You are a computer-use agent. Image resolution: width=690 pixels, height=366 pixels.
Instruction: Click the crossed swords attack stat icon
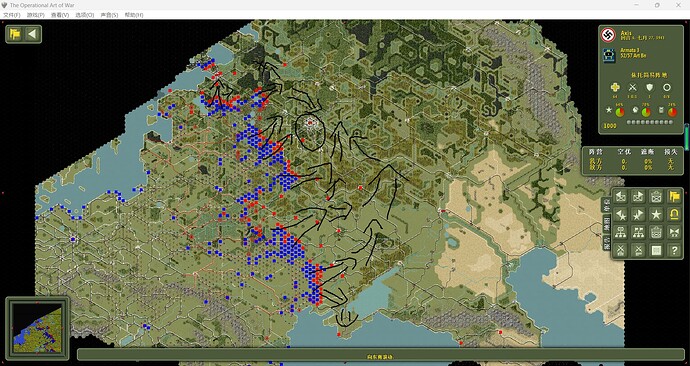(632, 88)
